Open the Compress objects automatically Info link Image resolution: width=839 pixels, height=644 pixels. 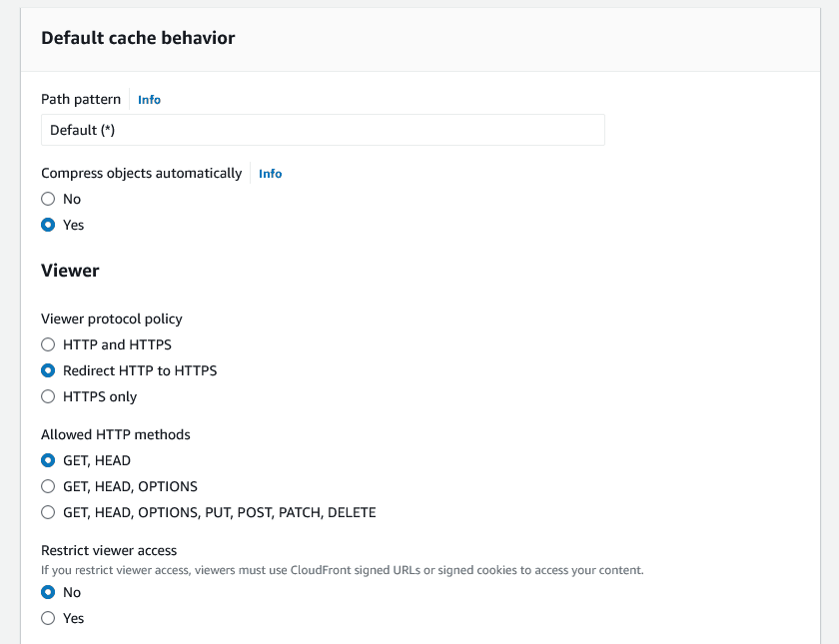[270, 173]
